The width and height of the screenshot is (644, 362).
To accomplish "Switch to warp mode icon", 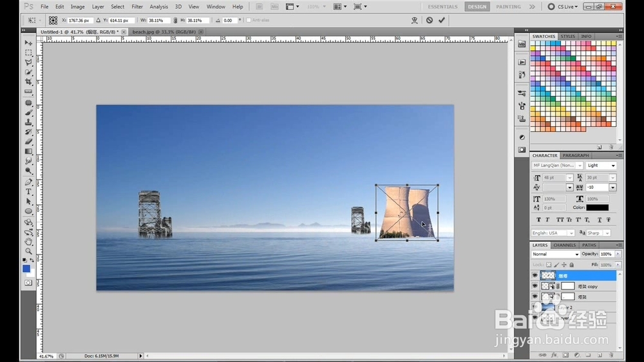I will [x=414, y=20].
